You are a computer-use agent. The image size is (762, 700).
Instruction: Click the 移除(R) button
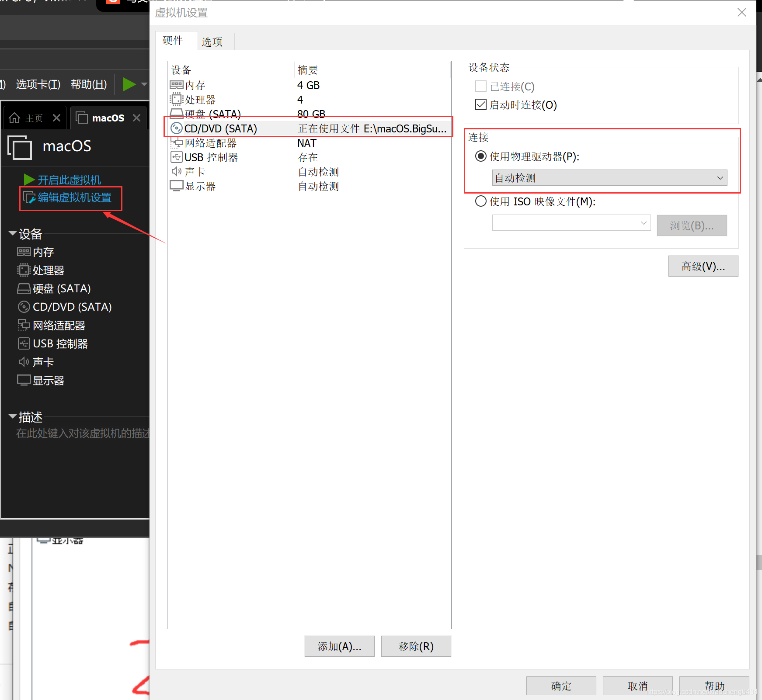tap(416, 646)
